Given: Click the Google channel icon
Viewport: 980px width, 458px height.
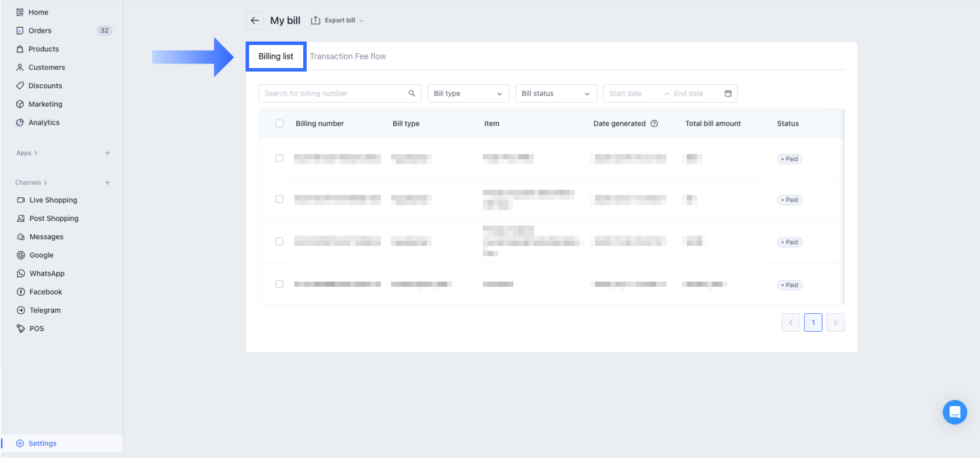Looking at the screenshot, I should point(21,256).
